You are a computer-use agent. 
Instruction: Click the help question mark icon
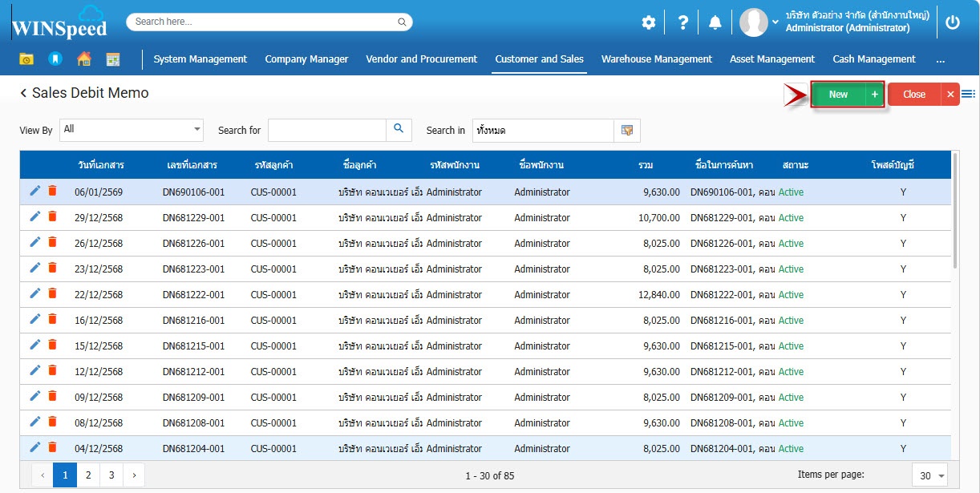(683, 22)
